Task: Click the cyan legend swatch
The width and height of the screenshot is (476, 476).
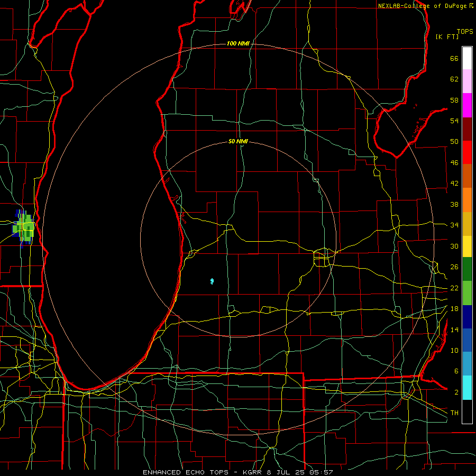Action: pyautogui.click(x=467, y=388)
